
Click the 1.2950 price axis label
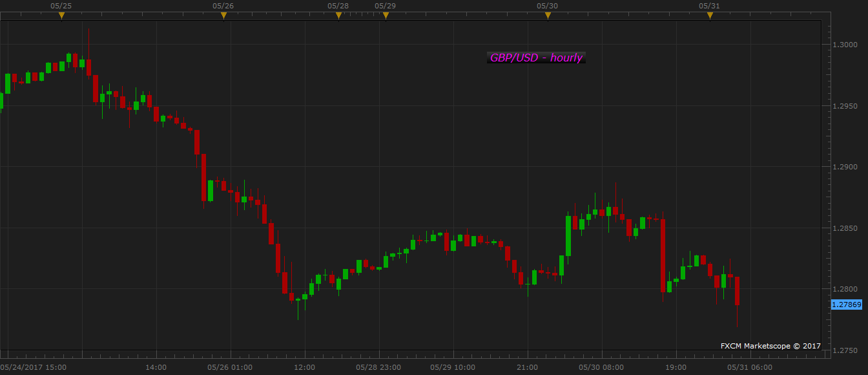[x=845, y=106]
